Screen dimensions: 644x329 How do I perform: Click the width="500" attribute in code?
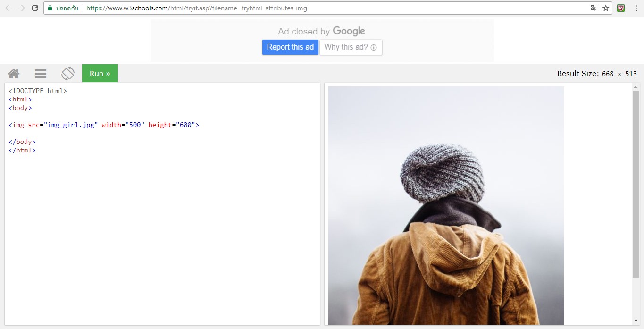click(123, 125)
